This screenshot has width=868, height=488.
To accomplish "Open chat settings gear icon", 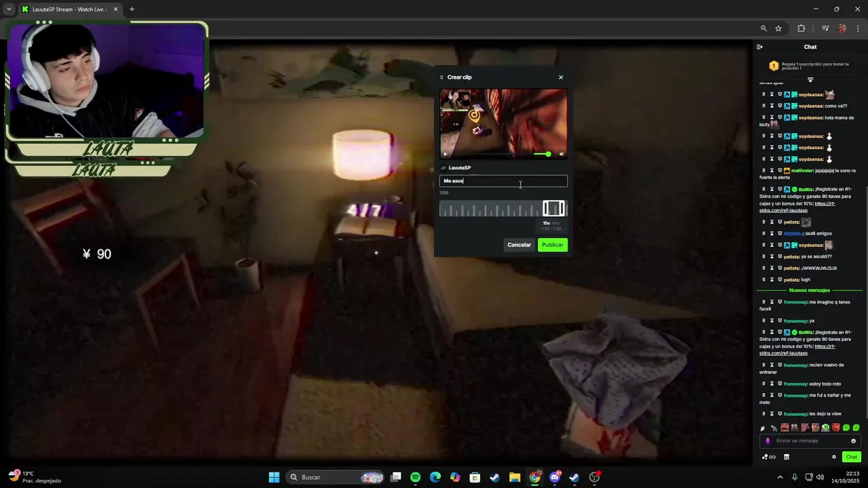I will pyautogui.click(x=834, y=457).
